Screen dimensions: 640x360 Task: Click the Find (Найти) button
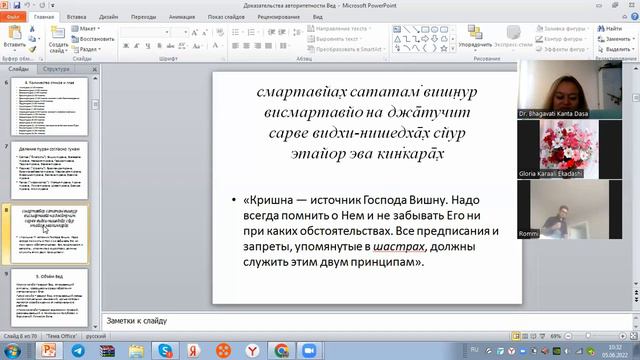pyautogui.click(x=610, y=29)
